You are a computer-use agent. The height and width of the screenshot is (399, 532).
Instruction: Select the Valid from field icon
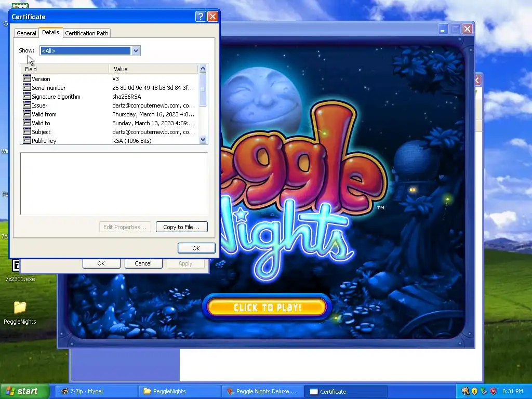[27, 114]
